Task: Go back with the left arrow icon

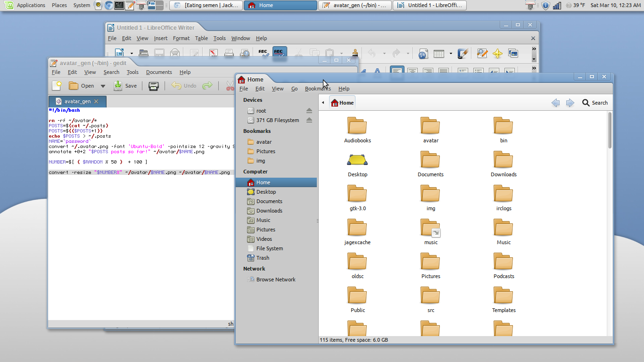Action: pyautogui.click(x=555, y=103)
